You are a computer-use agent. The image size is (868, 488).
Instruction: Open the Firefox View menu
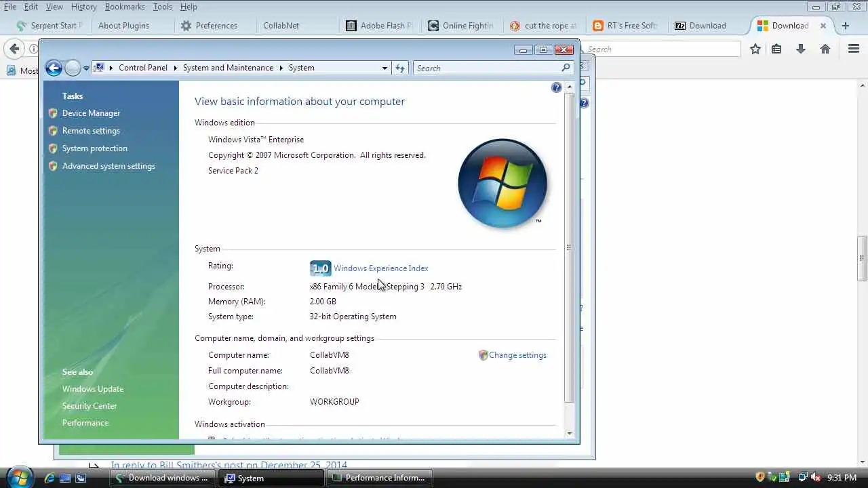[54, 7]
